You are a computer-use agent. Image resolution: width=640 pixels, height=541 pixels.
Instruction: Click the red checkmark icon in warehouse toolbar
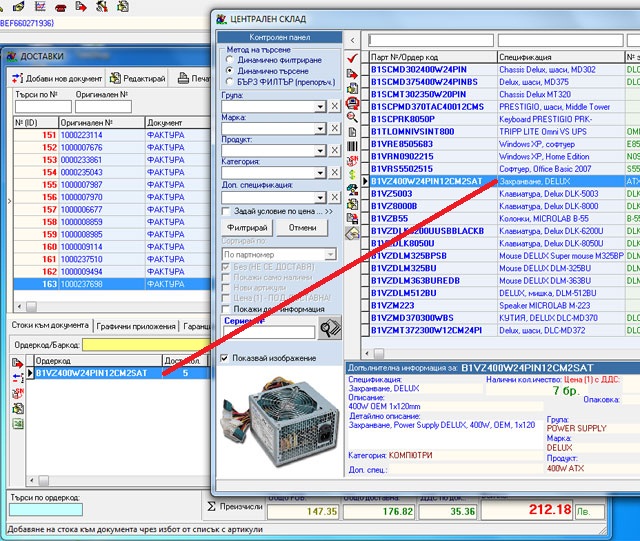click(x=352, y=58)
